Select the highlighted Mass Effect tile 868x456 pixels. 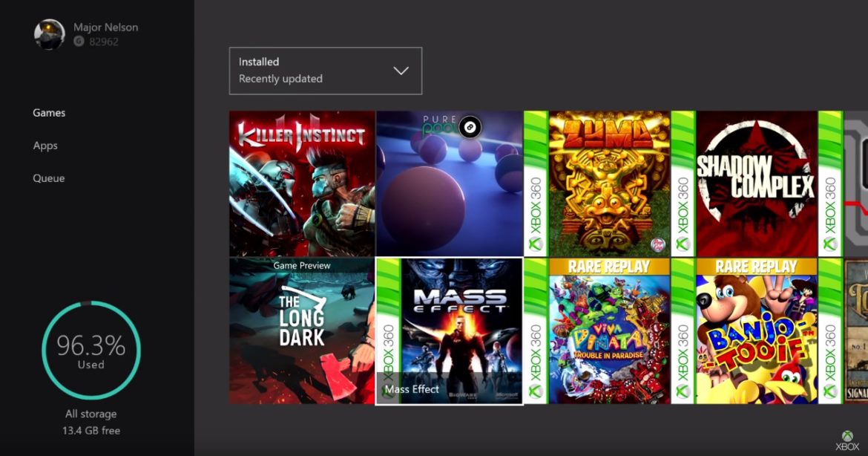pyautogui.click(x=449, y=330)
